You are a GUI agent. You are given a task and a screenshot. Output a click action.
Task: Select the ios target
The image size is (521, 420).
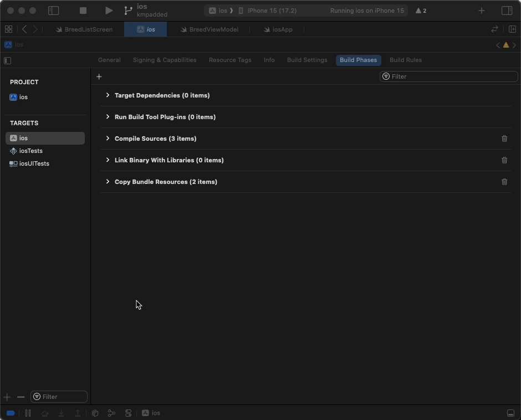pos(45,138)
